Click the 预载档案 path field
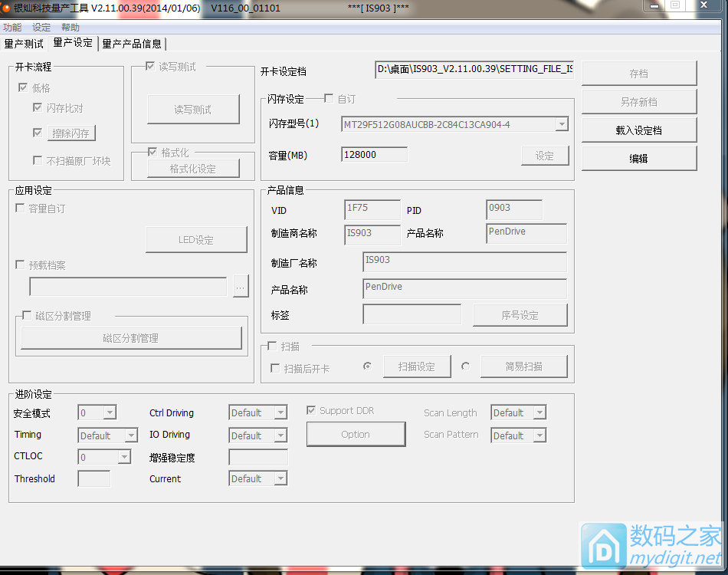728x575 pixels. pos(128,287)
